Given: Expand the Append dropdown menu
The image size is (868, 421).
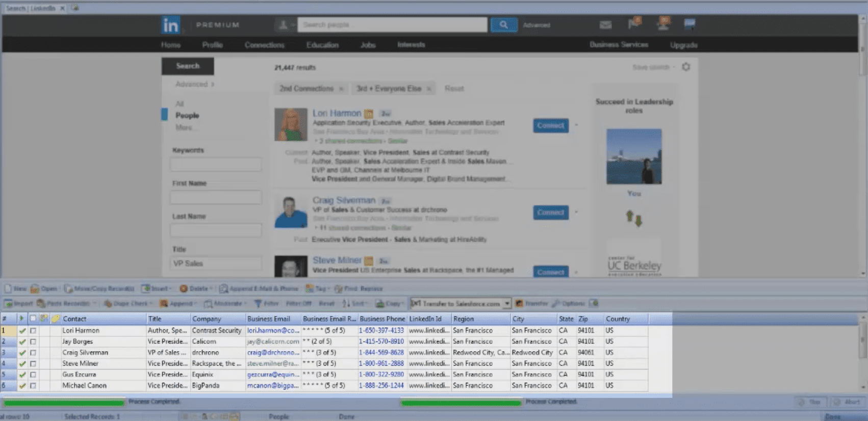Looking at the screenshot, I should click(195, 303).
